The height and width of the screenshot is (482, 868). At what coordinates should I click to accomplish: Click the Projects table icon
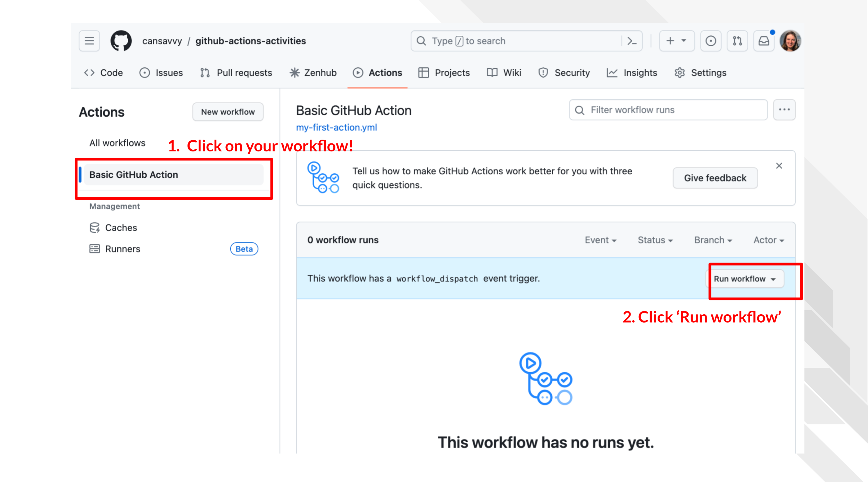pyautogui.click(x=423, y=73)
